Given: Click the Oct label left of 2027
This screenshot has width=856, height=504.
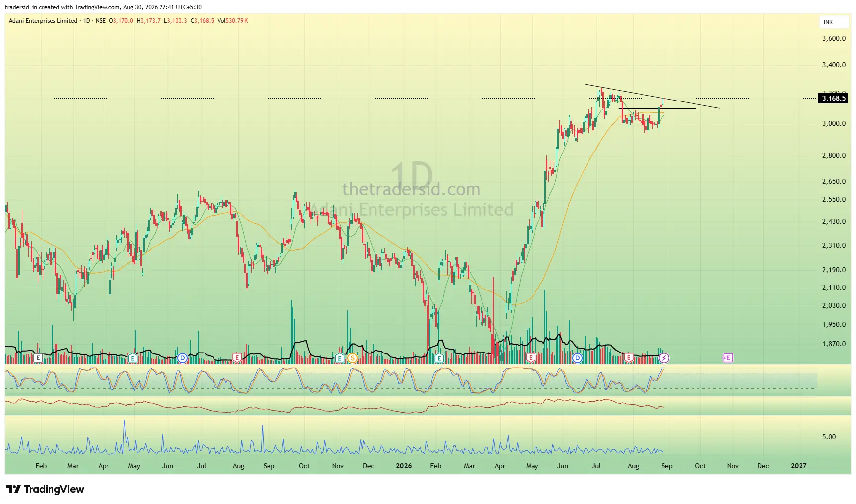Looking at the screenshot, I should pyautogui.click(x=700, y=466).
